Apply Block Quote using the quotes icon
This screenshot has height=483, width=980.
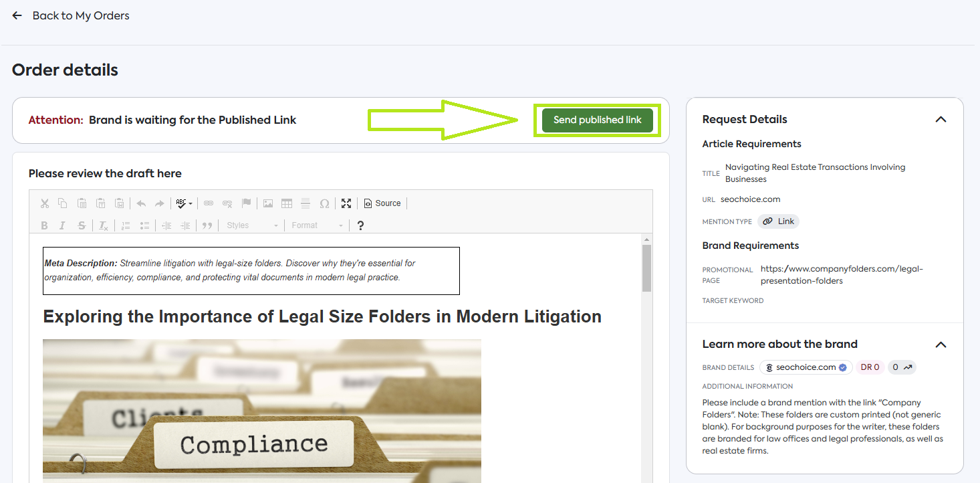click(207, 225)
